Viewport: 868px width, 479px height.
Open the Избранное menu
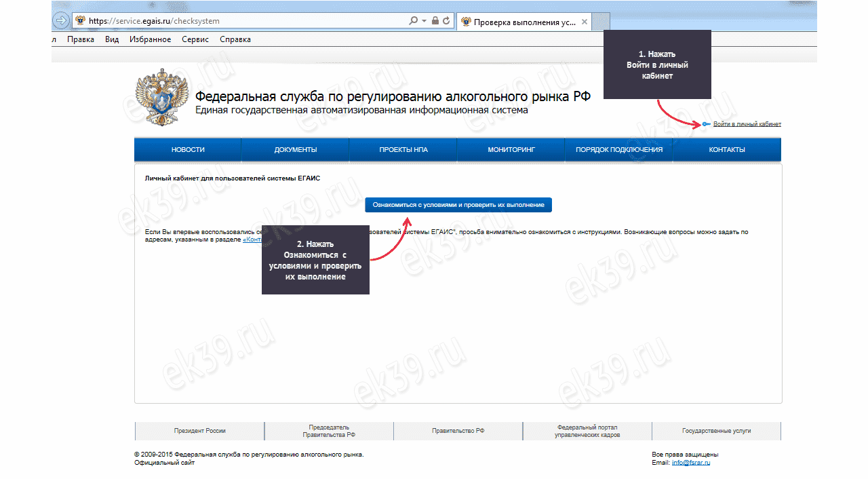150,39
